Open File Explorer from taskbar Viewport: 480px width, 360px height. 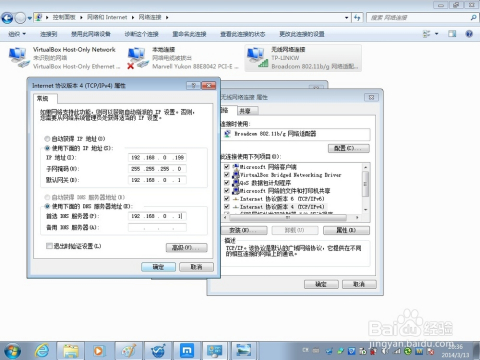pyautogui.click(x=71, y=351)
